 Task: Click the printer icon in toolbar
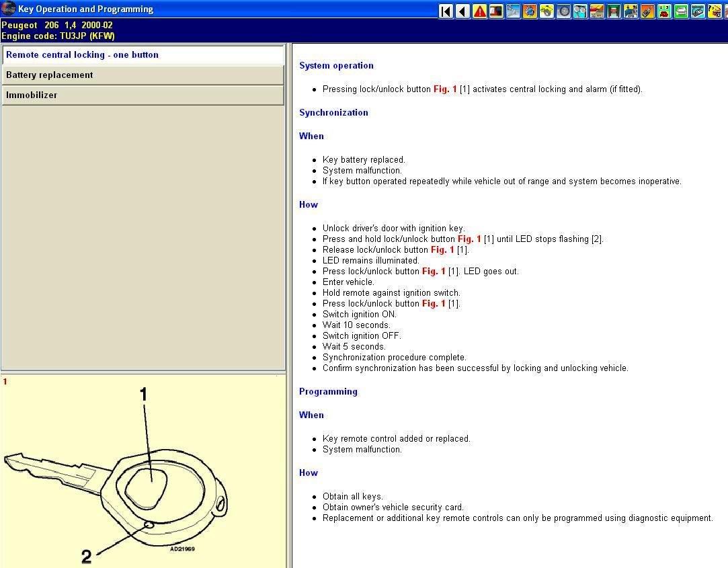[x=681, y=11]
